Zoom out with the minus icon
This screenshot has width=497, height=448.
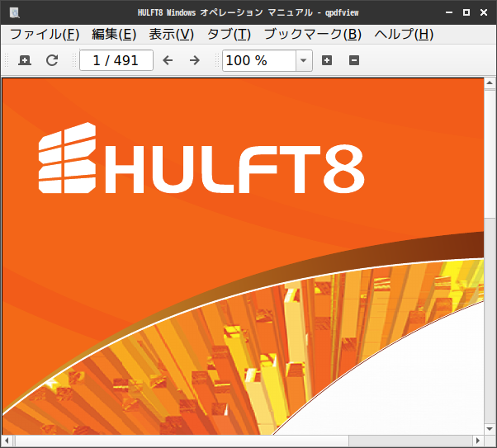(x=354, y=60)
